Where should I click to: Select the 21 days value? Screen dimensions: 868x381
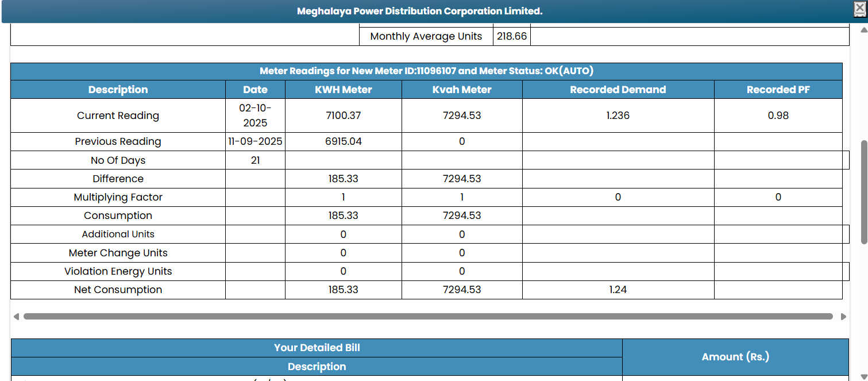(255, 160)
